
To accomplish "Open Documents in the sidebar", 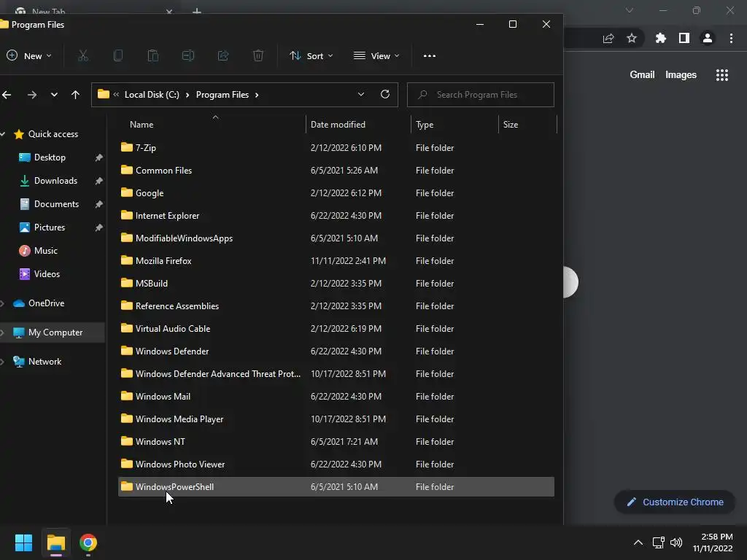I will click(x=56, y=204).
